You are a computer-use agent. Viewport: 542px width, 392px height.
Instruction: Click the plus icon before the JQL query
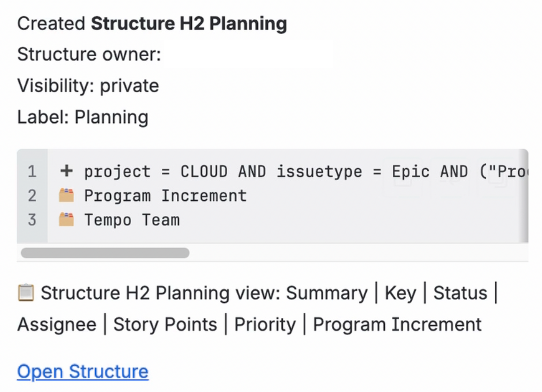(67, 171)
